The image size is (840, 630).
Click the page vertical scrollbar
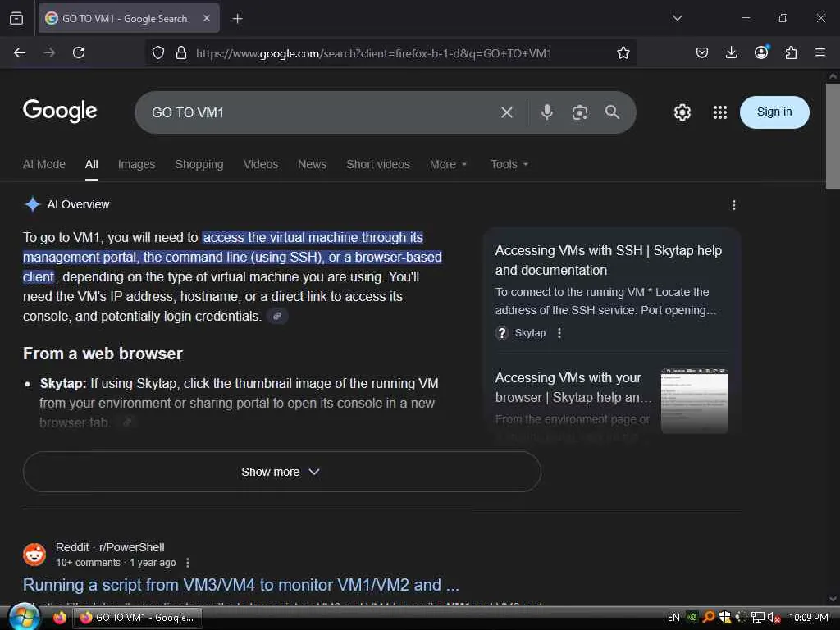(833, 136)
